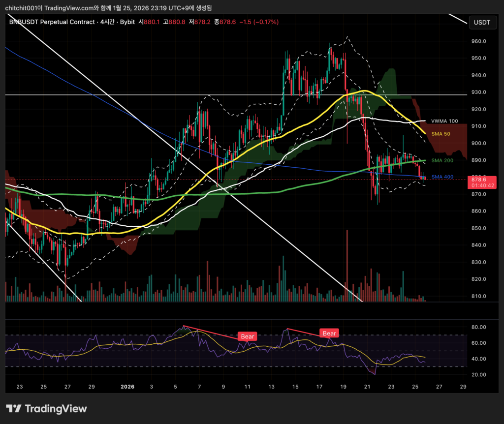The height and width of the screenshot is (424, 504).
Task: Click the first Bear divergence label
Action: pos(247,336)
